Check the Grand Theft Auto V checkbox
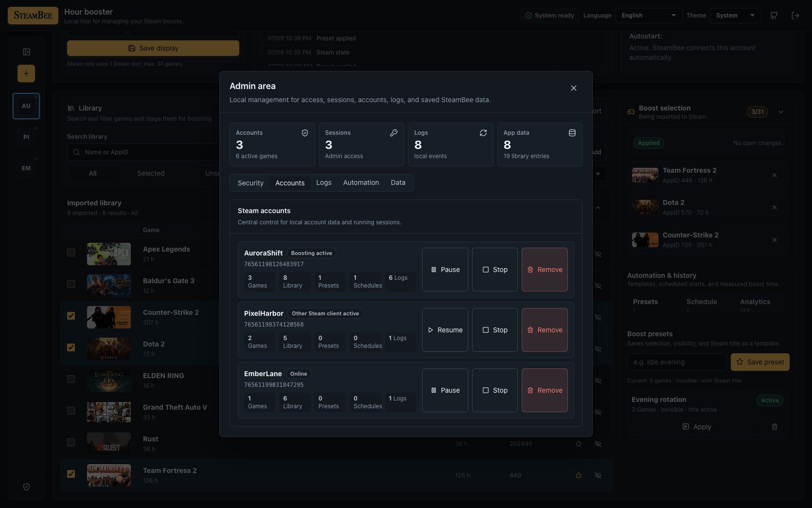Image resolution: width=812 pixels, height=508 pixels. (x=71, y=411)
